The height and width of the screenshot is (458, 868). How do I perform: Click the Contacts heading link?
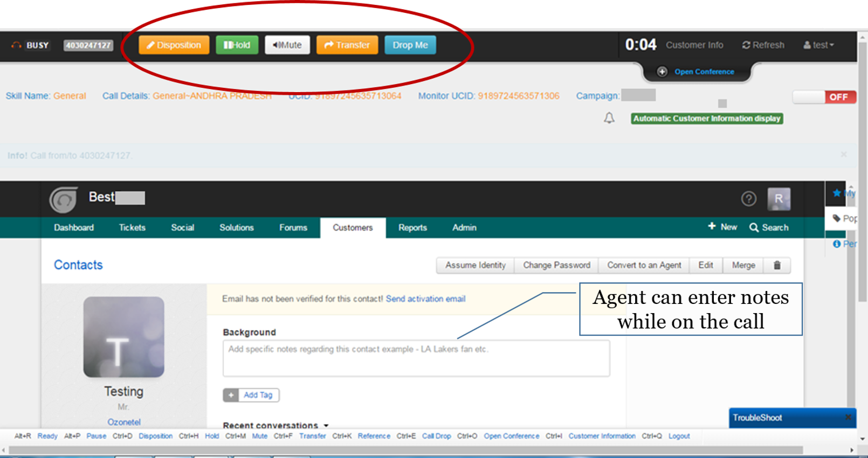(78, 265)
